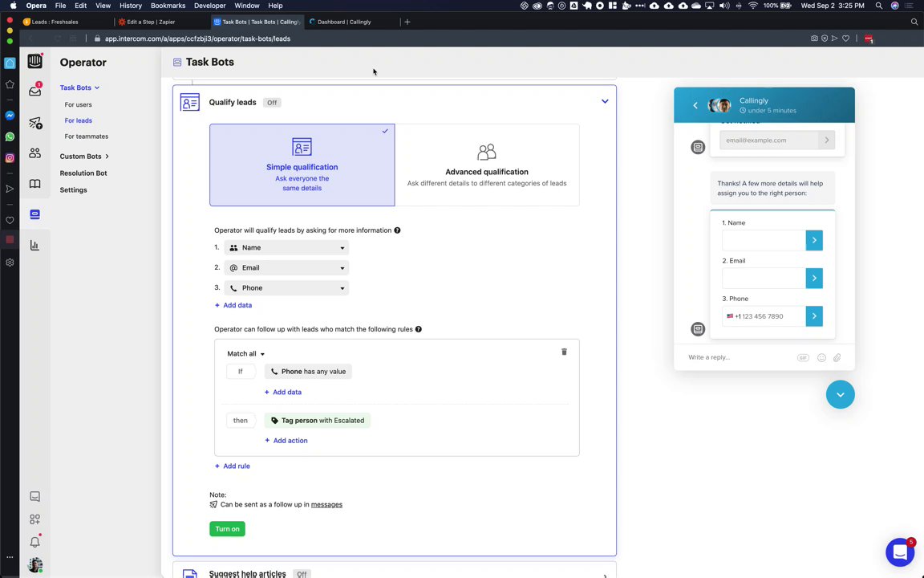Viewport: 924px width, 578px height.
Task: Click the Wi-Fi icon in menu bar
Action: 752,6
